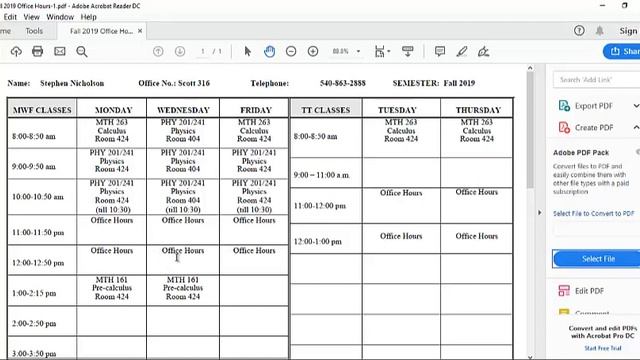Click the Stephen Nicholson name text
The width and height of the screenshot is (640, 360).
tap(72, 83)
